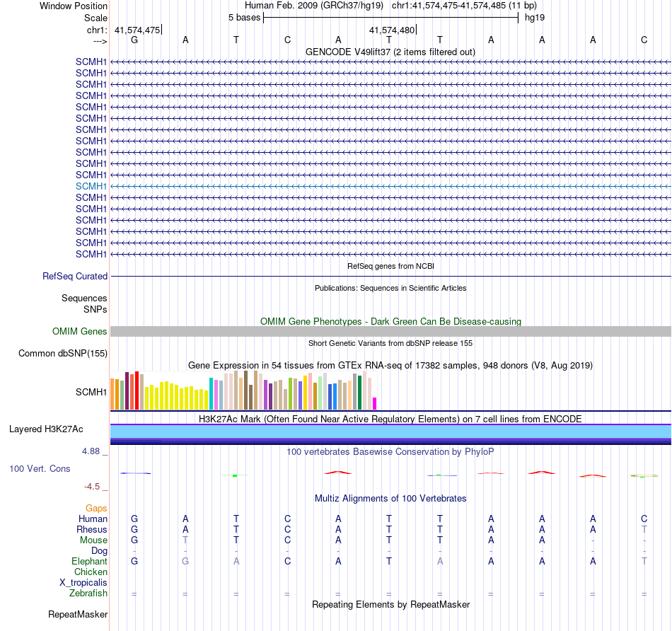
Task: Click the turquoise bar in GTEx expression chart
Action: pyautogui.click(x=211, y=393)
